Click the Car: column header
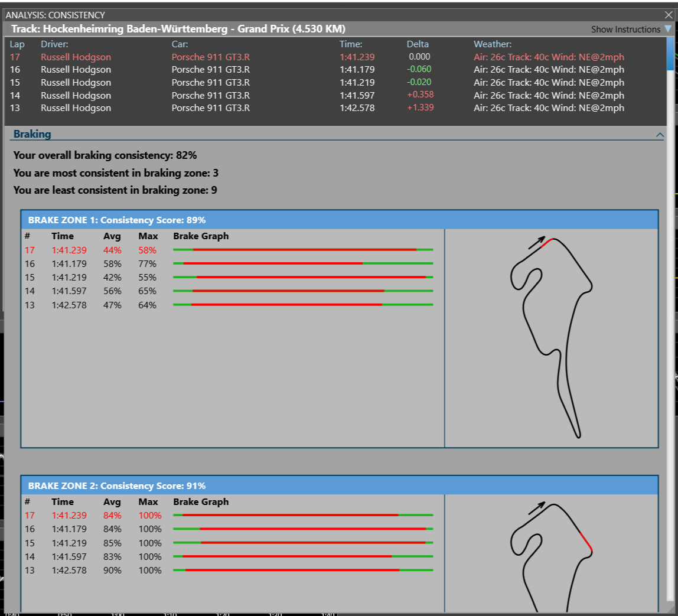Screen dimensions: 678x616 click(180, 44)
